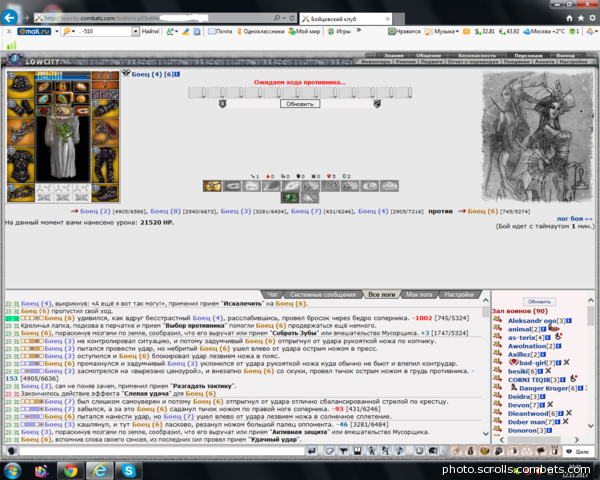Image resolution: width=600 pixels, height=480 pixels.
Task: Click the Обновить button in the battle area
Action: pyautogui.click(x=300, y=104)
